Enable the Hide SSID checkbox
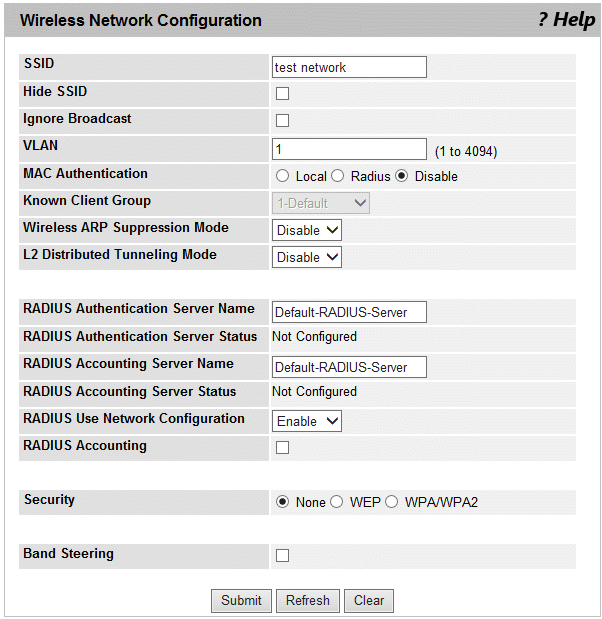Image resolution: width=602 pixels, height=619 pixels. pyautogui.click(x=282, y=94)
